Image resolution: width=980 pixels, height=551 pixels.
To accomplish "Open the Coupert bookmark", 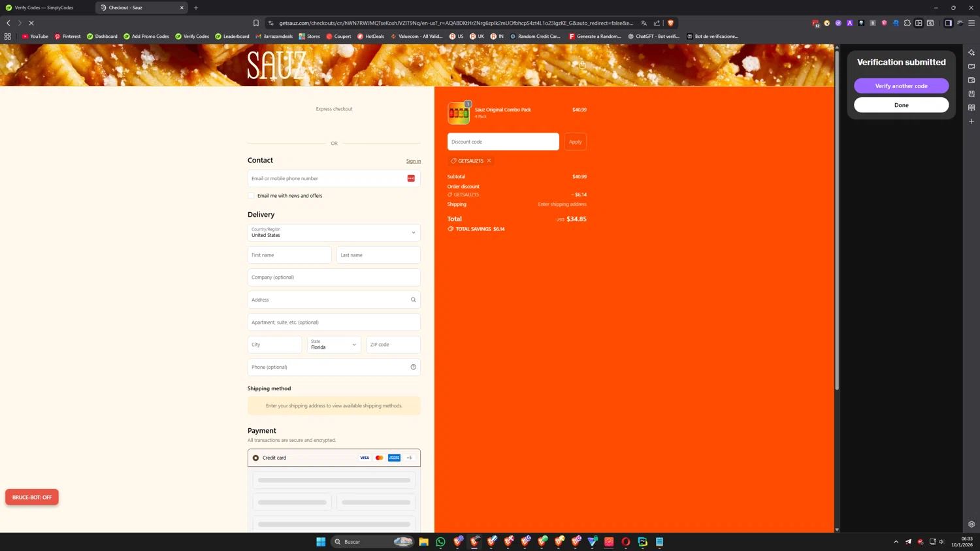I will [338, 37].
